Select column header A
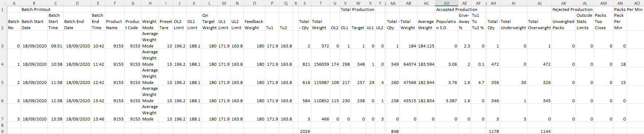This screenshot has width=644, height=134. click(x=14, y=3)
